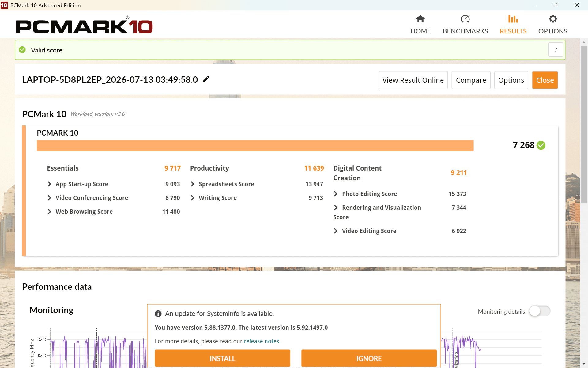The height and width of the screenshot is (368, 588).
Task: Click View Result Online button
Action: 413,80
